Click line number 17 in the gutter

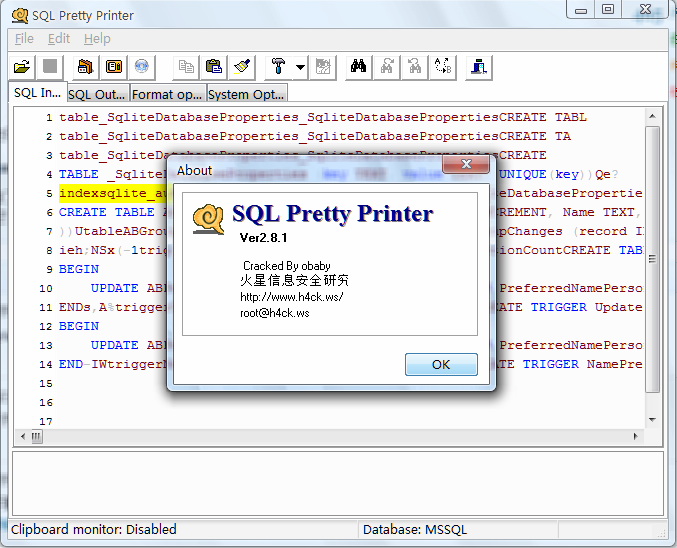46,421
